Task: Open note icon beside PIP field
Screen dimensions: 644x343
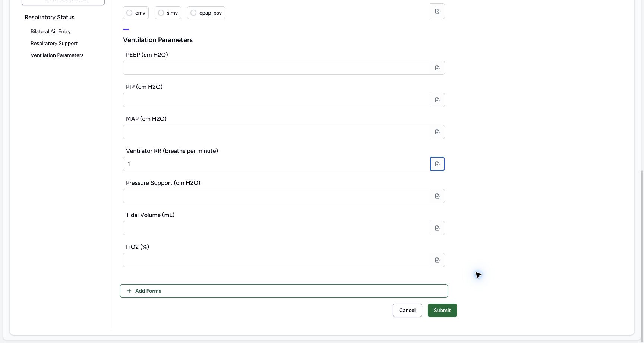Action: 438,100
